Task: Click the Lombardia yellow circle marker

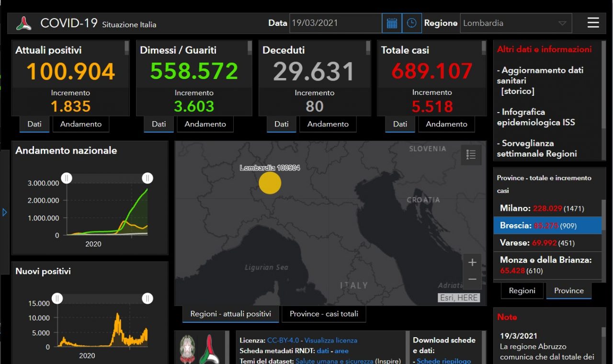Action: click(270, 183)
